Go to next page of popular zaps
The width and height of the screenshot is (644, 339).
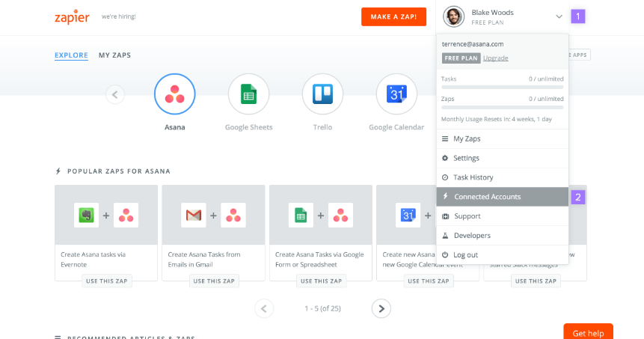coord(381,308)
